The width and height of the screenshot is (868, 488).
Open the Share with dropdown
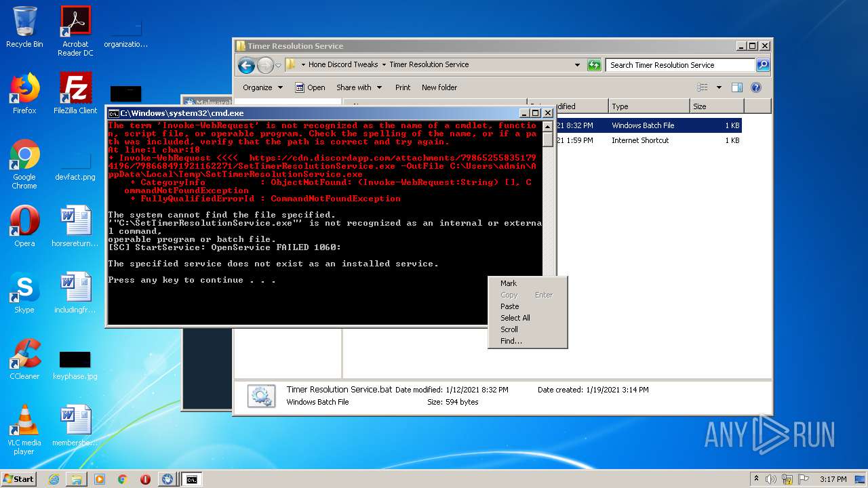(359, 87)
